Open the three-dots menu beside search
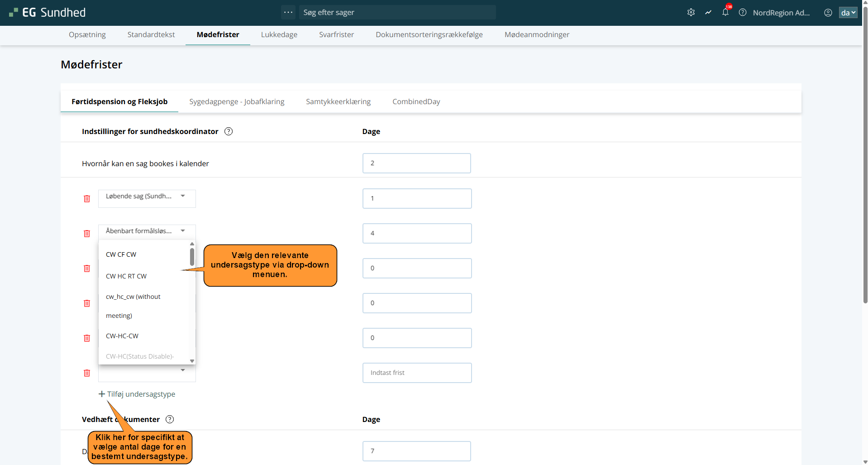Viewport: 868px width, 465px height. tap(288, 12)
